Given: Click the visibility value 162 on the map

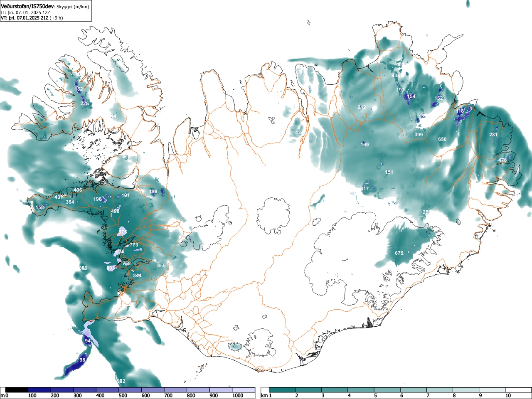Looking at the screenshot, I should [438, 99].
